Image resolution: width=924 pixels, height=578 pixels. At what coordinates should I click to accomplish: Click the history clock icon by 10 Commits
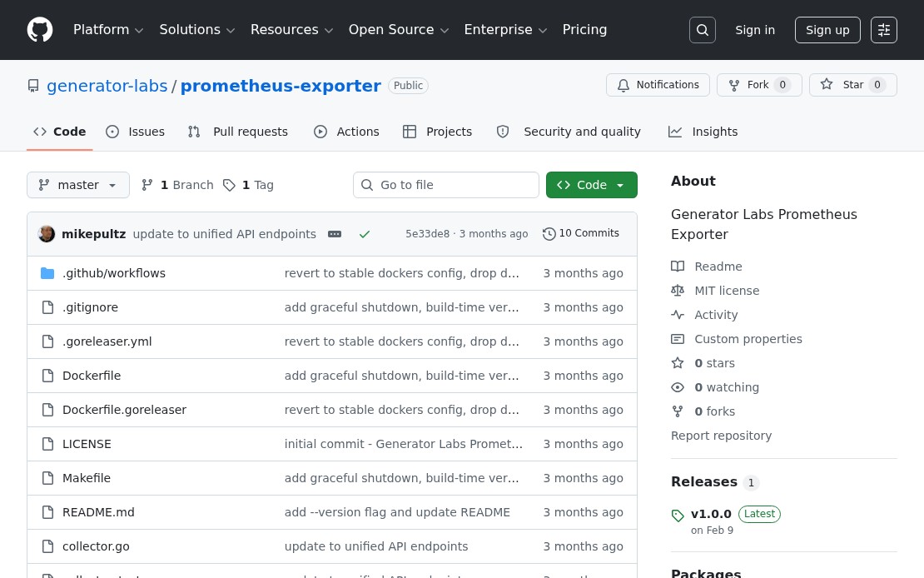click(x=549, y=234)
